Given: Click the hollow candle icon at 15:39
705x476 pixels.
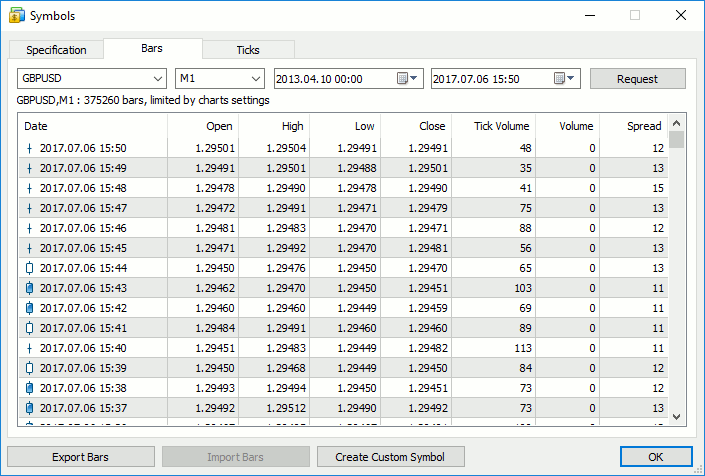Looking at the screenshot, I should point(29,368).
